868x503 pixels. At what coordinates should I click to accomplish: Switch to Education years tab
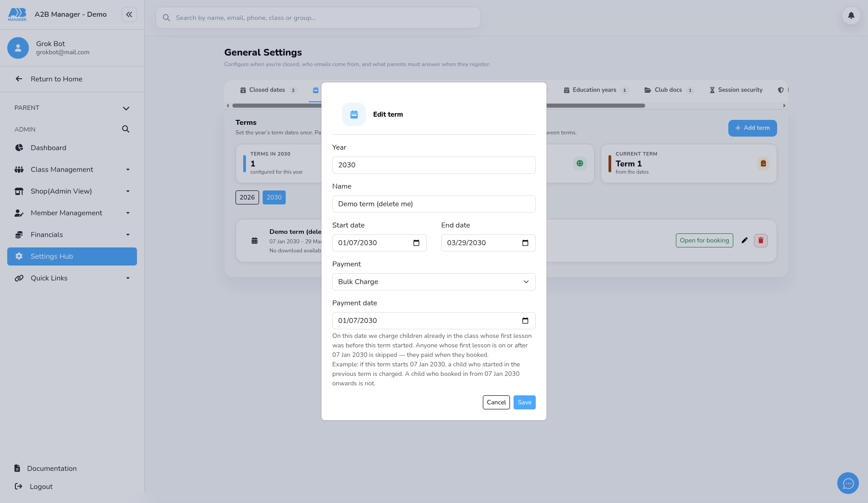[595, 90]
